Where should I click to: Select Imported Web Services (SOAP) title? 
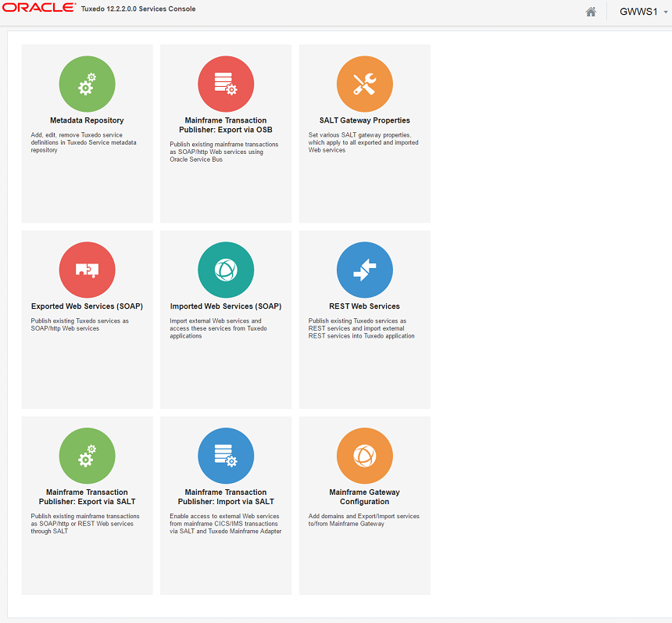pos(226,306)
